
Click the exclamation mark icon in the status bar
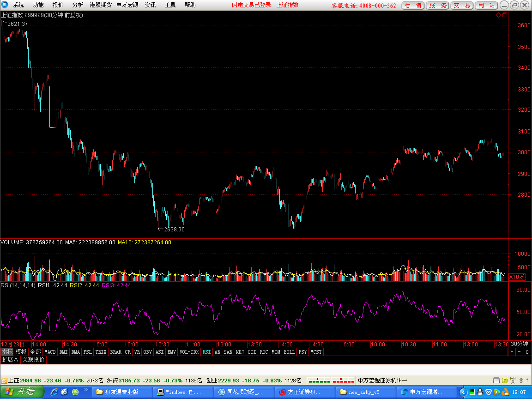click(x=527, y=381)
